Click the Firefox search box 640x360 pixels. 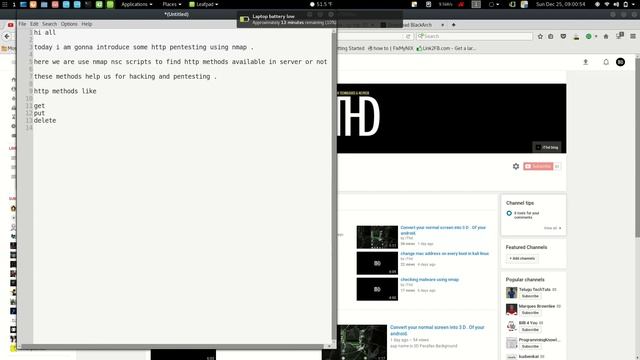pyautogui.click(x=474, y=36)
